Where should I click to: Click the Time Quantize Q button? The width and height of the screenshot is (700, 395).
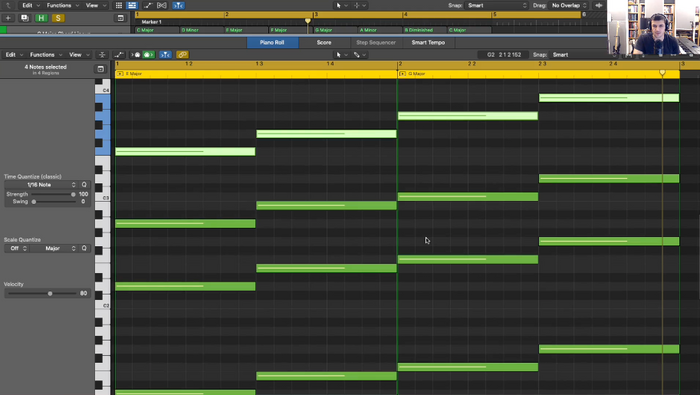pos(84,184)
